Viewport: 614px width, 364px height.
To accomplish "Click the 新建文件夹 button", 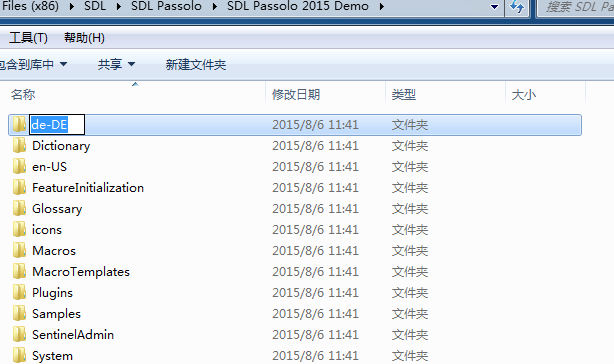I will (195, 64).
